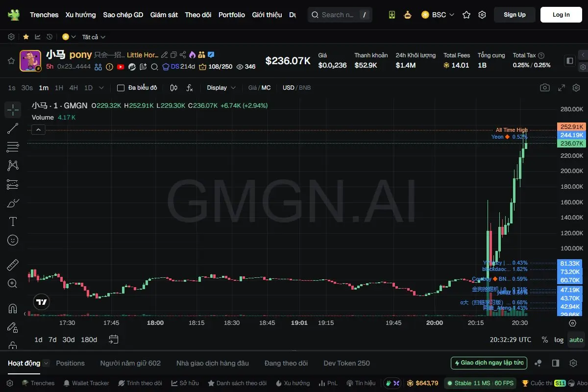Open the BSC chain dropdown
The height and width of the screenshot is (392, 588).
pos(438,15)
